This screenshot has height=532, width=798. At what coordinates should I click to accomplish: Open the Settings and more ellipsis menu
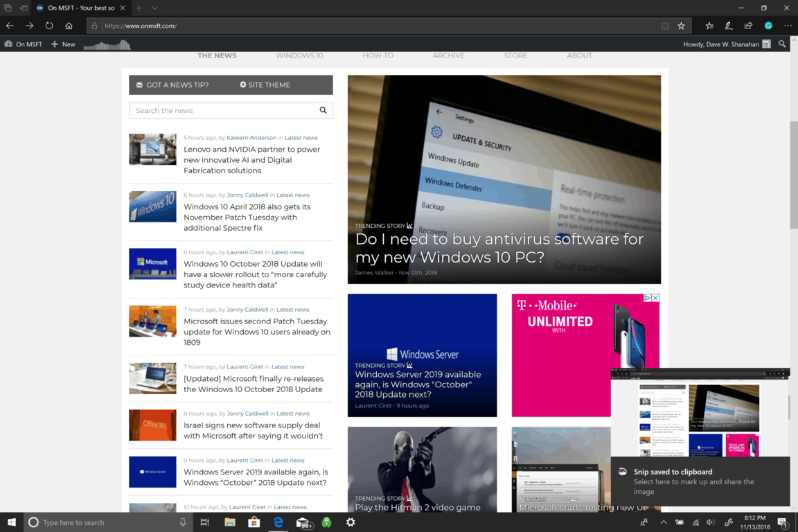coord(788,26)
